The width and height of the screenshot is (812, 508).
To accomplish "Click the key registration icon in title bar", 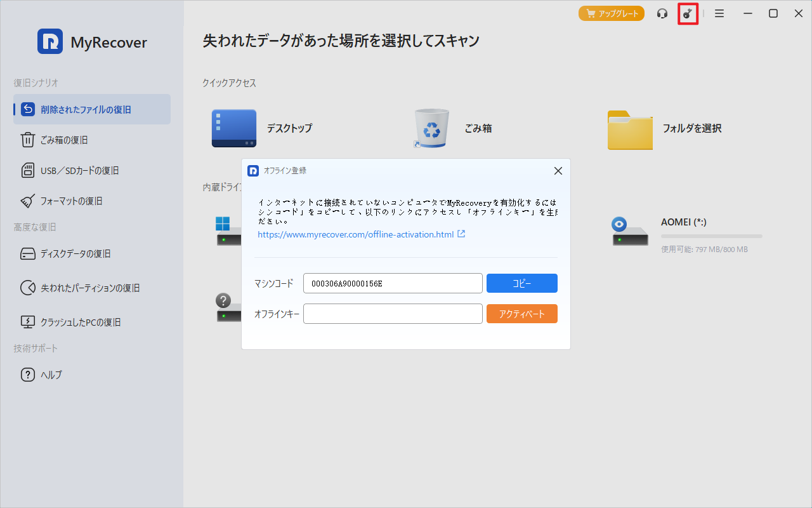I will (688, 13).
